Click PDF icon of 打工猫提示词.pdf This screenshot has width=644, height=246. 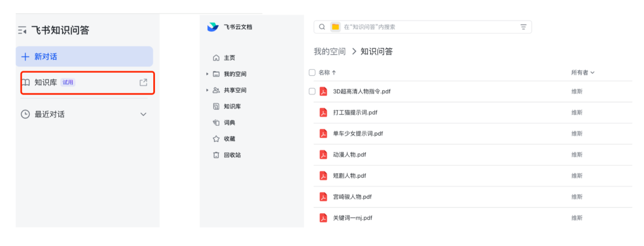(x=323, y=112)
